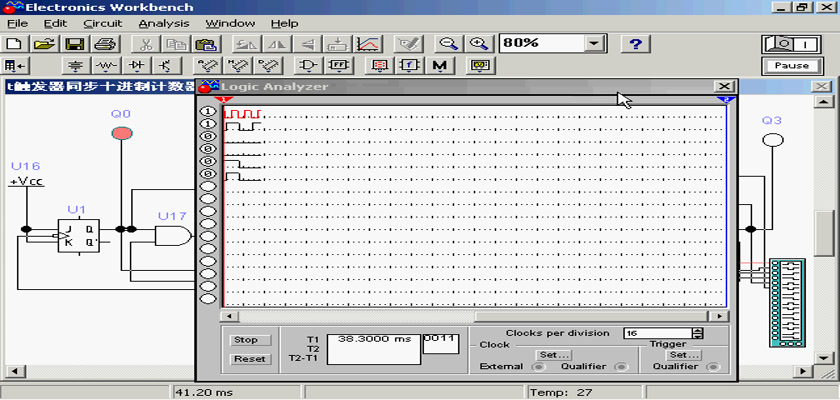Click the Zoom In magnifier icon
840x400 pixels.
(x=480, y=44)
